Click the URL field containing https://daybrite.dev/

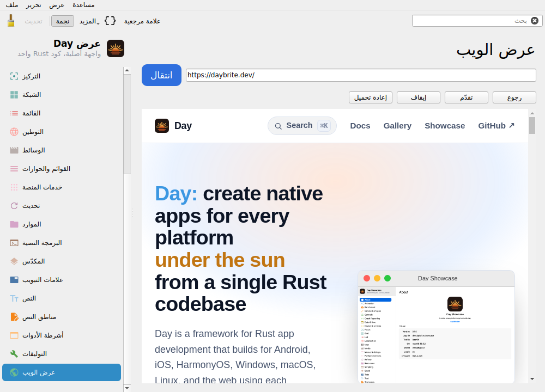[x=361, y=75]
